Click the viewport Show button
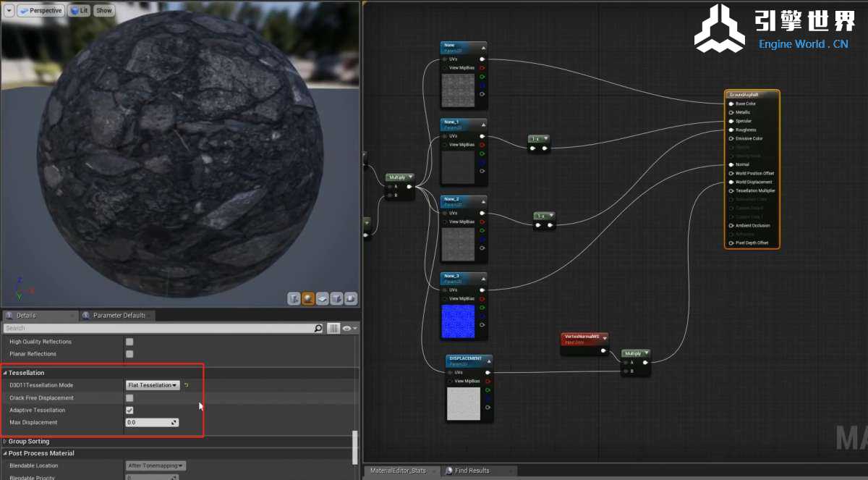The width and height of the screenshot is (868, 480). [104, 11]
